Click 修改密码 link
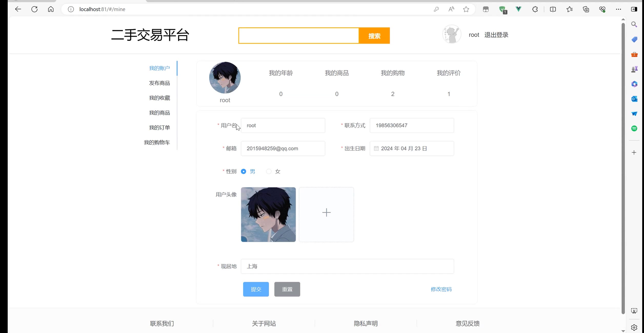This screenshot has height=333, width=644. point(441,289)
